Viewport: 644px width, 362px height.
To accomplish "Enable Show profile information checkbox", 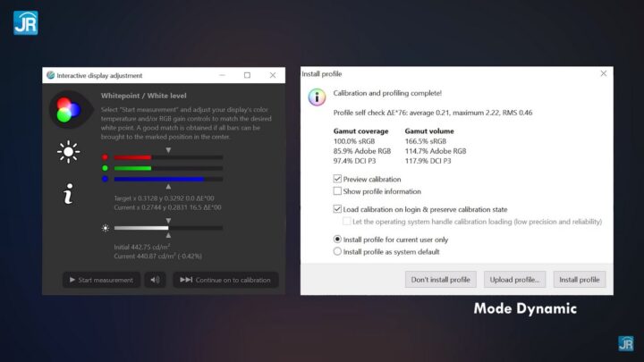I will pos(337,191).
